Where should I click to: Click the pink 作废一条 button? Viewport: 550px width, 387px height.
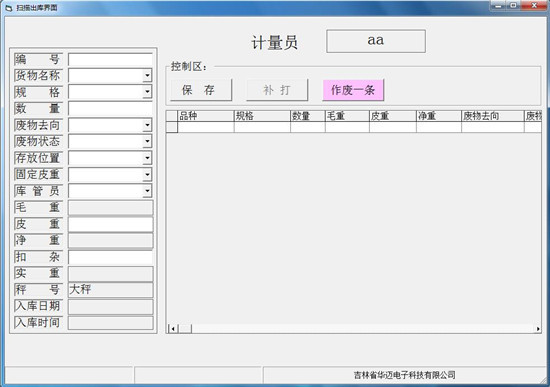coord(353,90)
